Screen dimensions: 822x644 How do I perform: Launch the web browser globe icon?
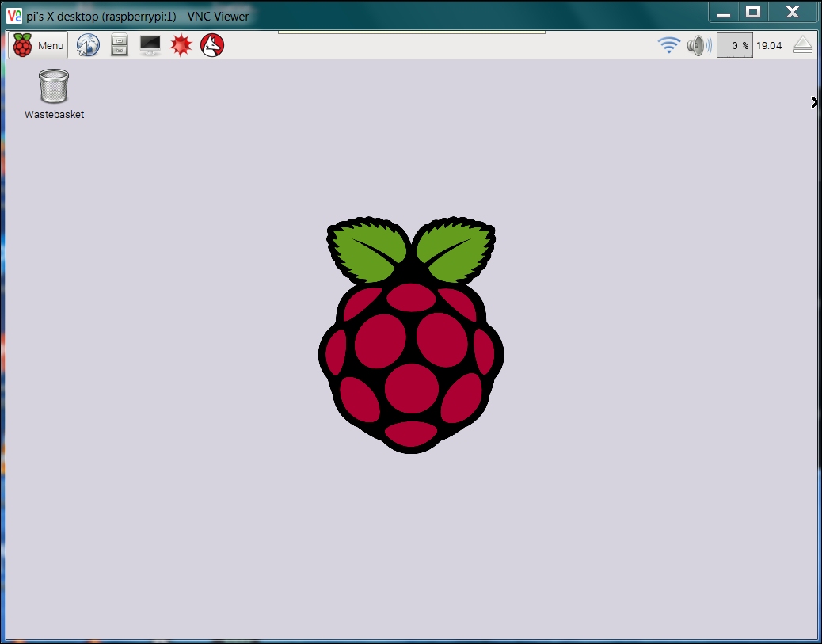click(88, 45)
